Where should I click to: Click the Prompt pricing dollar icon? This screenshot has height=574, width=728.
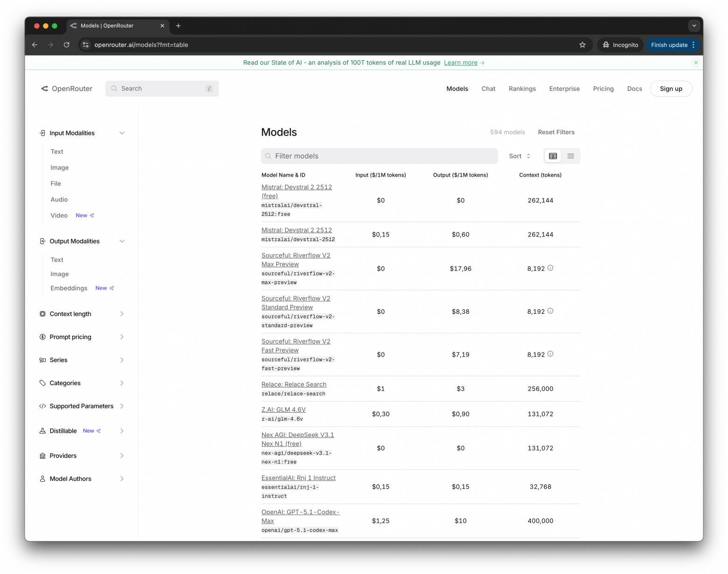42,337
